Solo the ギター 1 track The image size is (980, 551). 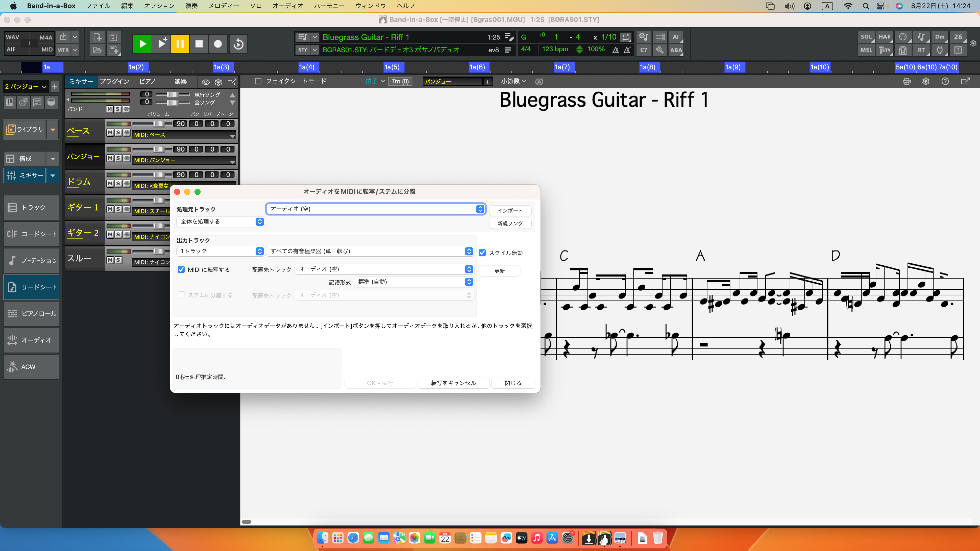(118, 209)
